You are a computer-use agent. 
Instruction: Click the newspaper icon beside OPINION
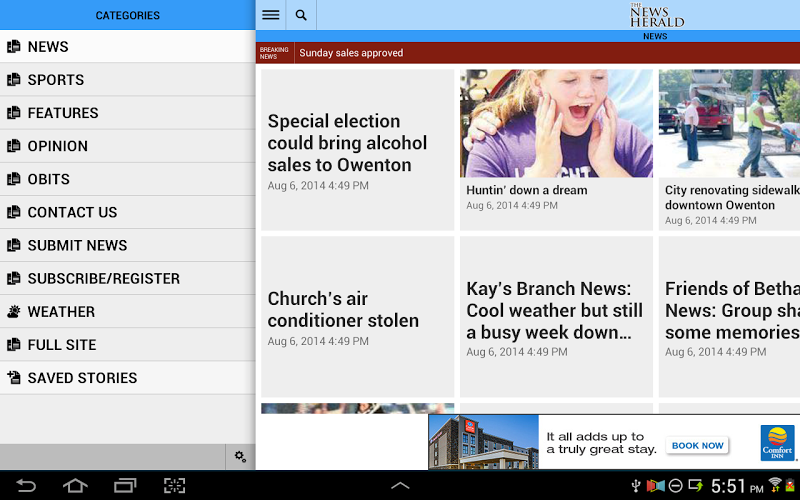(14, 146)
